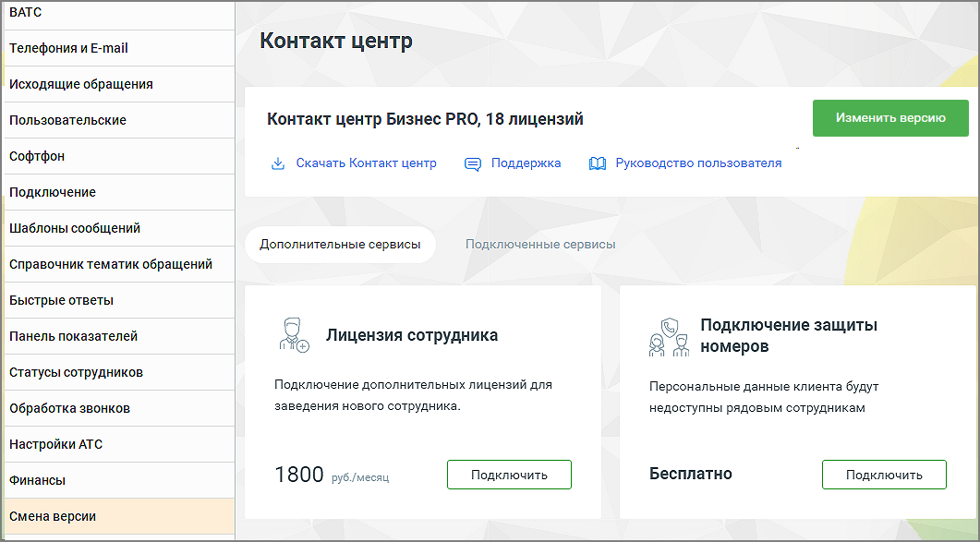Go to Панель показателей in sidebar
980x542 pixels.
[x=119, y=336]
